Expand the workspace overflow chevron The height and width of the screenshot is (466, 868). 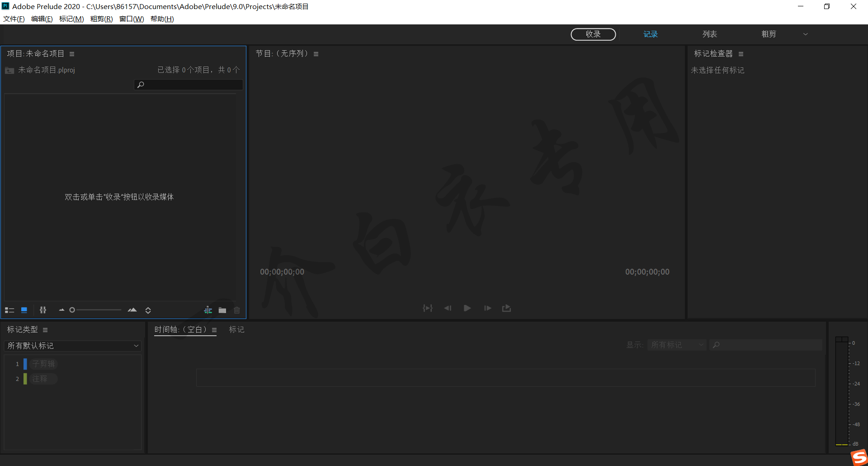tap(805, 34)
